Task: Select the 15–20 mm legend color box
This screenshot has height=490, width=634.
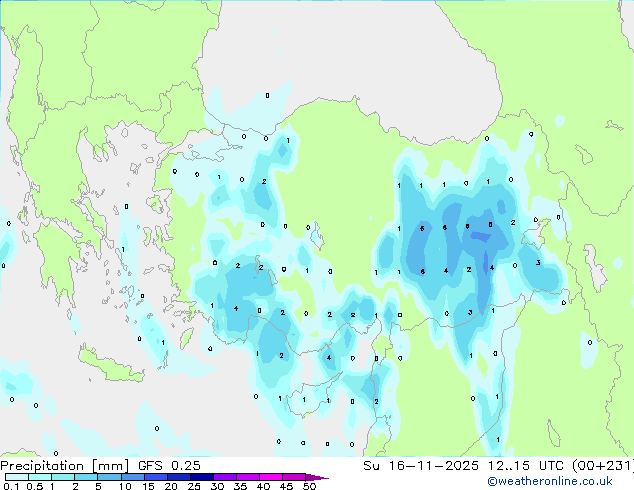Action: (156, 477)
